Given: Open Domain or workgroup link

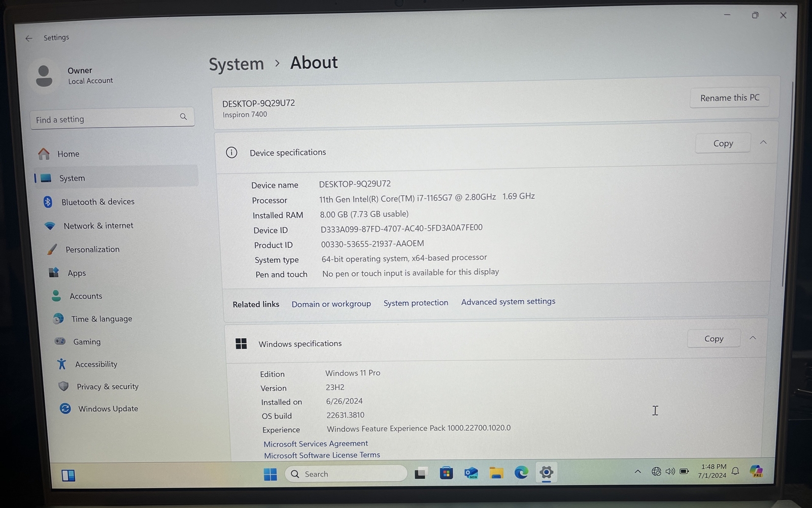Looking at the screenshot, I should (331, 304).
